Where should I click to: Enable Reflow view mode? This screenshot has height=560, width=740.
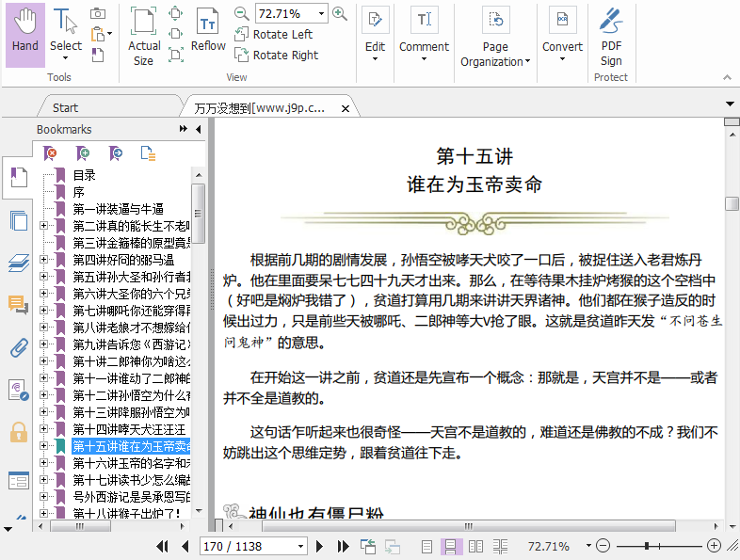(x=208, y=30)
